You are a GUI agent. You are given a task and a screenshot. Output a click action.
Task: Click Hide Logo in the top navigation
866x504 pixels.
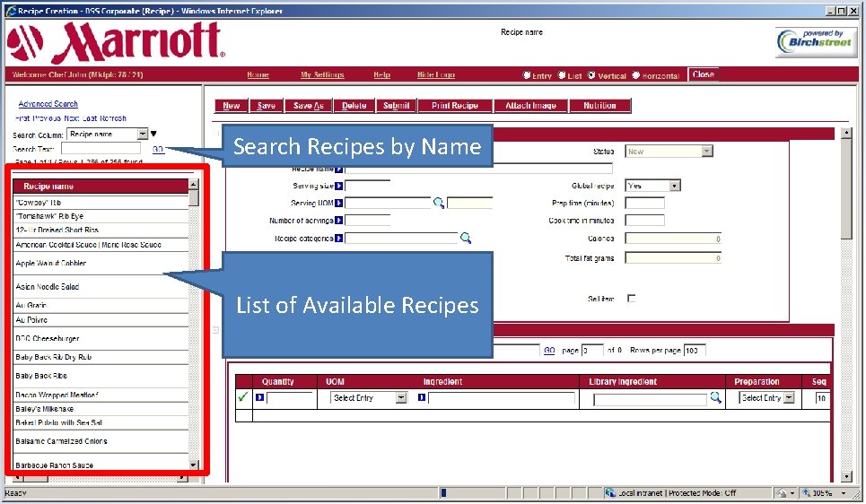[436, 75]
